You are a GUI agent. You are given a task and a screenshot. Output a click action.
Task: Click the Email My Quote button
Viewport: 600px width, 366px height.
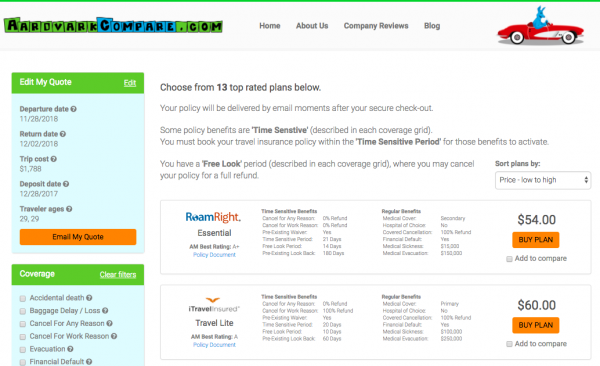[78, 237]
